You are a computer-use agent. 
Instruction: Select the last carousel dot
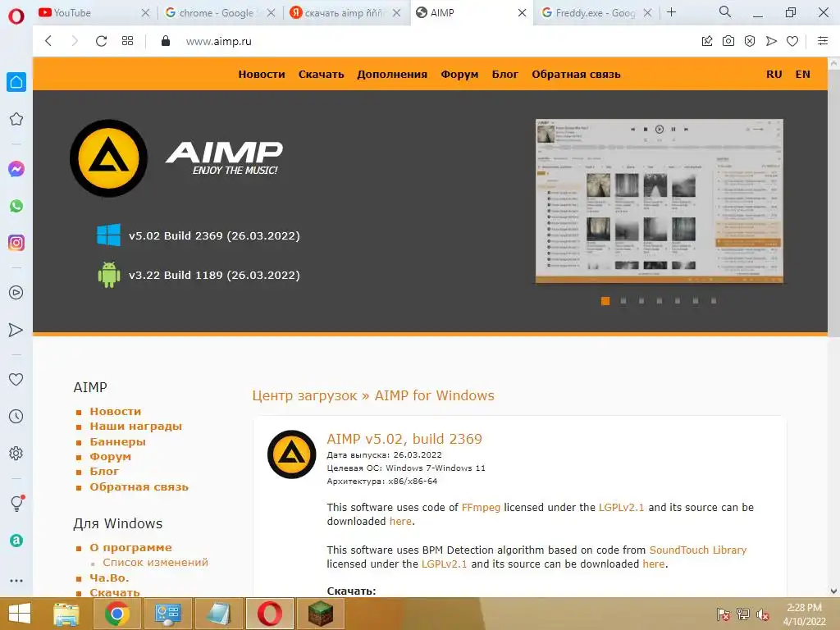(714, 301)
